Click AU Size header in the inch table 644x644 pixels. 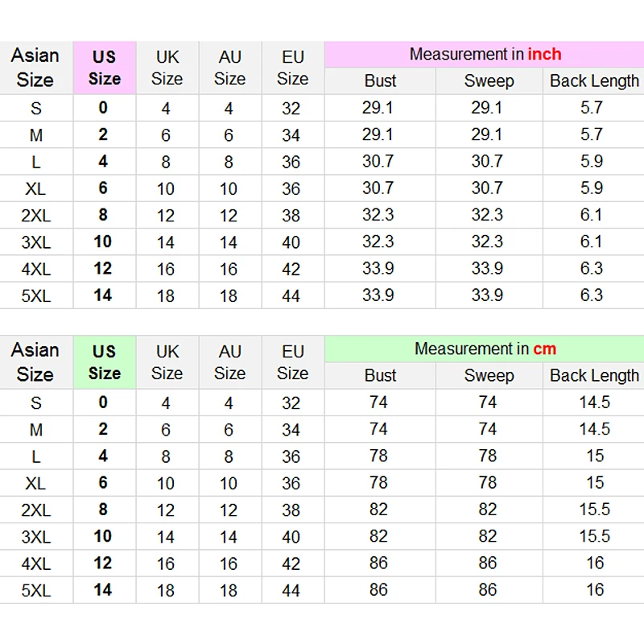pos(229,68)
